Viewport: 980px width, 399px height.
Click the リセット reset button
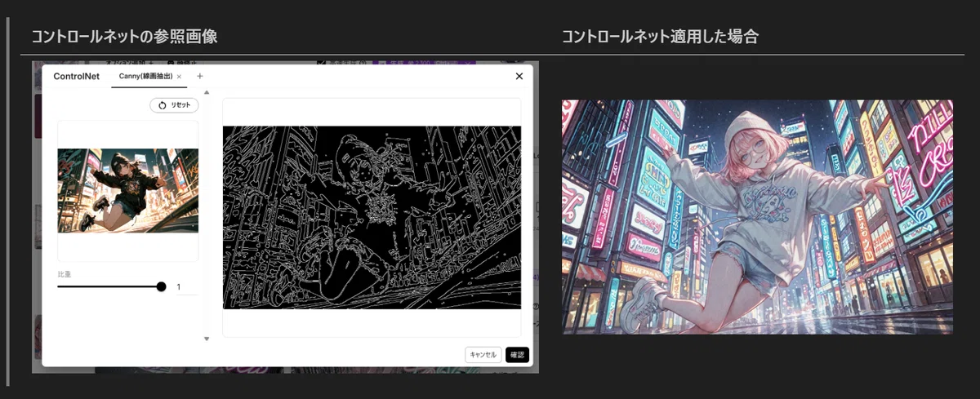(x=174, y=105)
